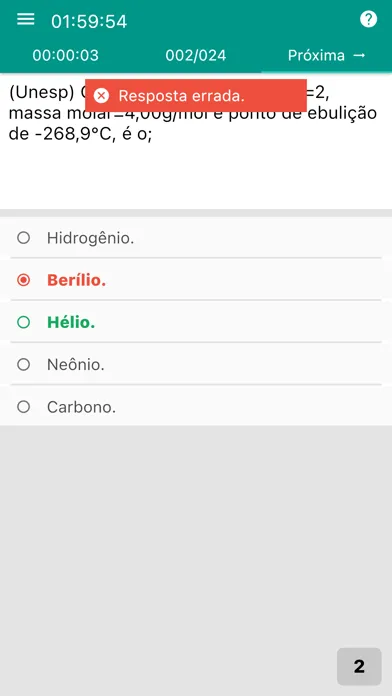Tap the 002/024 question counter
Viewport: 392px width, 696px height.
[x=196, y=55]
